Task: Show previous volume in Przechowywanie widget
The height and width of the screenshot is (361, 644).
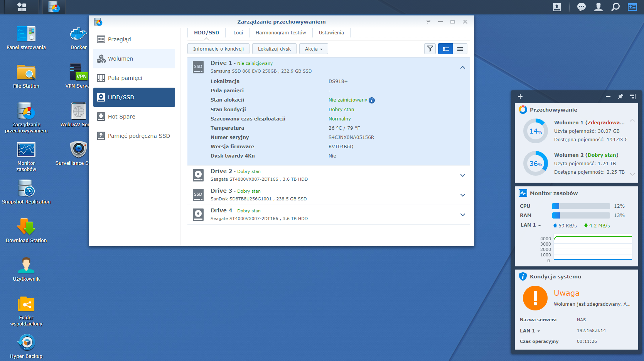Action: pyautogui.click(x=632, y=120)
